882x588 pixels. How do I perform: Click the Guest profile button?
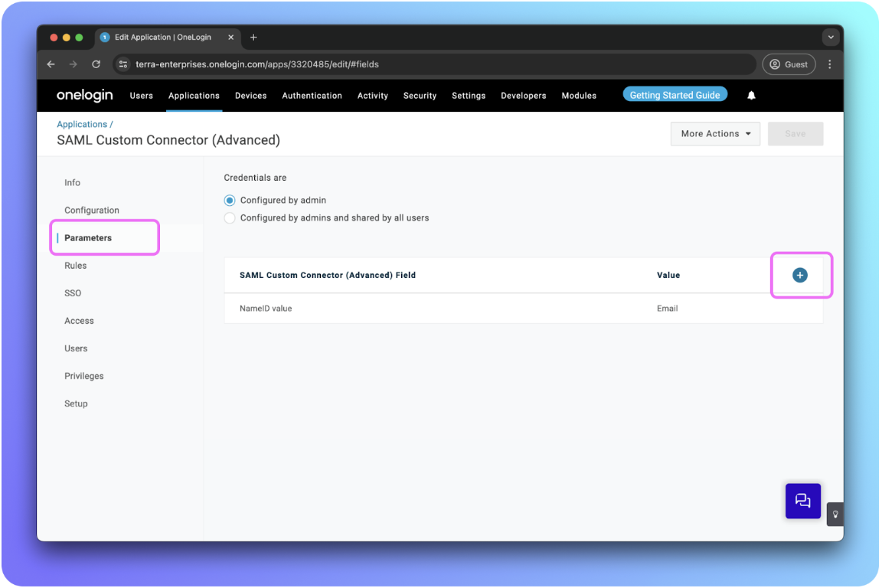click(789, 64)
